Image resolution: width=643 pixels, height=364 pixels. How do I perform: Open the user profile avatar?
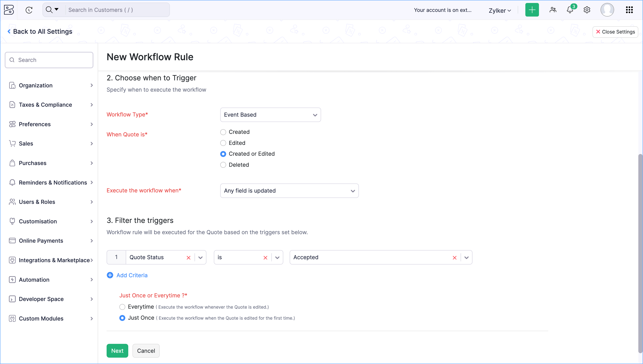pos(607,10)
